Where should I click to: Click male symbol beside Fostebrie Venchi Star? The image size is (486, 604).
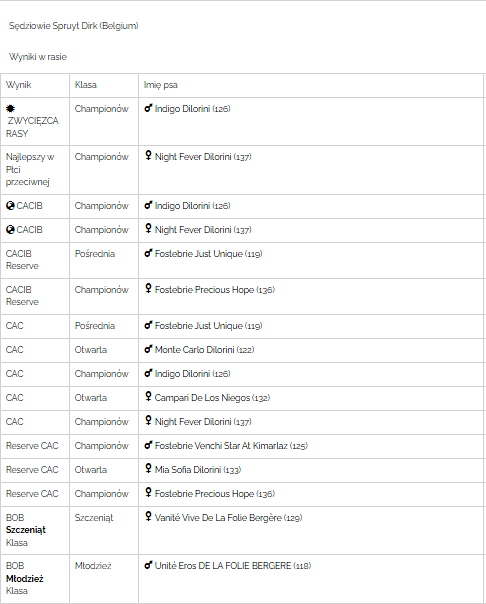pos(148,445)
